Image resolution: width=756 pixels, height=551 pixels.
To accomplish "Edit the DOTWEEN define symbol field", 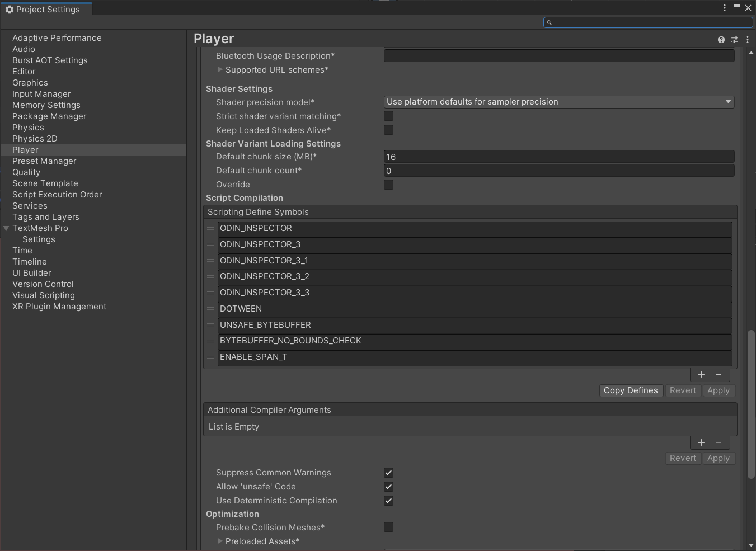I will click(475, 309).
